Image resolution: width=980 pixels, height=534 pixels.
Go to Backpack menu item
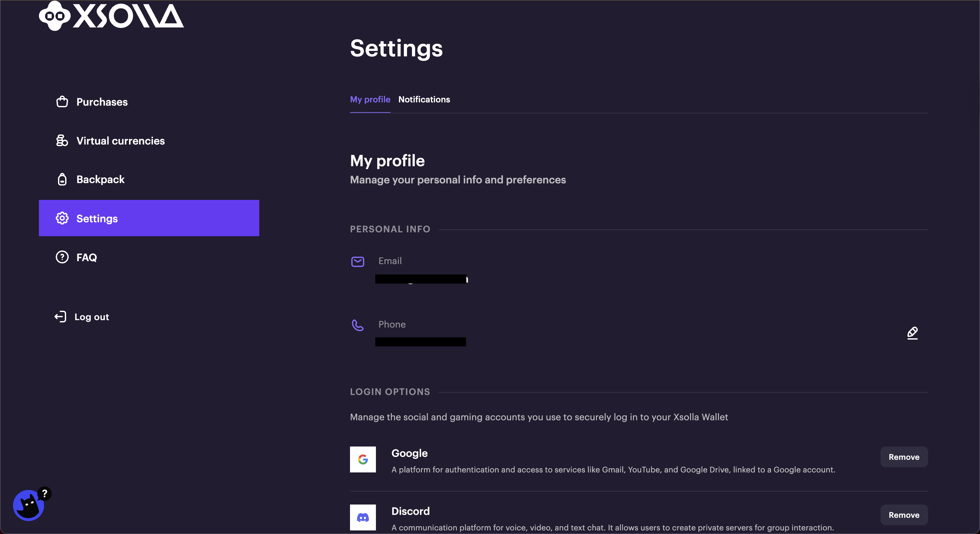100,180
